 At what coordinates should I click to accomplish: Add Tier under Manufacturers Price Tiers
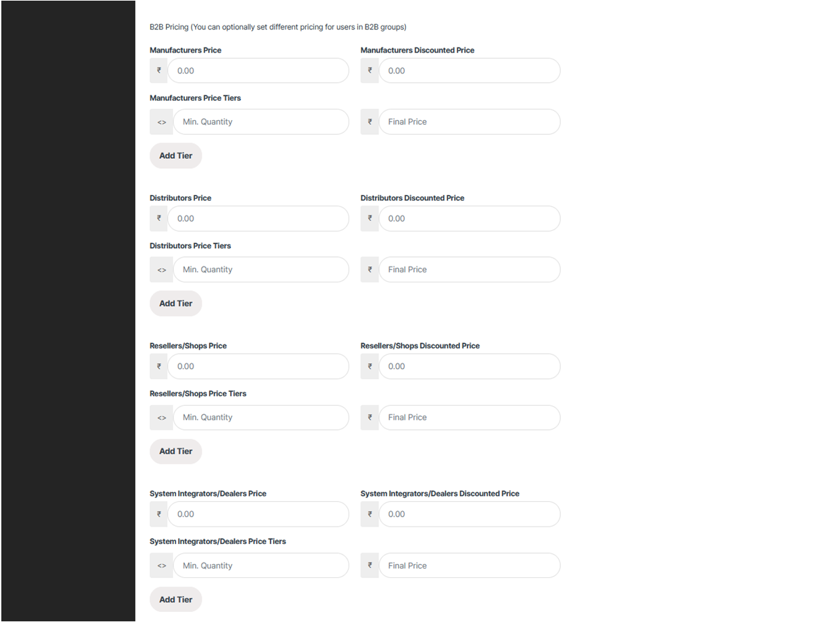(x=176, y=155)
